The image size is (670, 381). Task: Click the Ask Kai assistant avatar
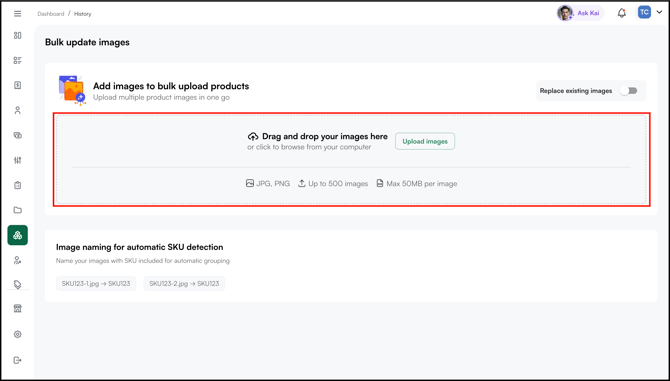point(564,13)
